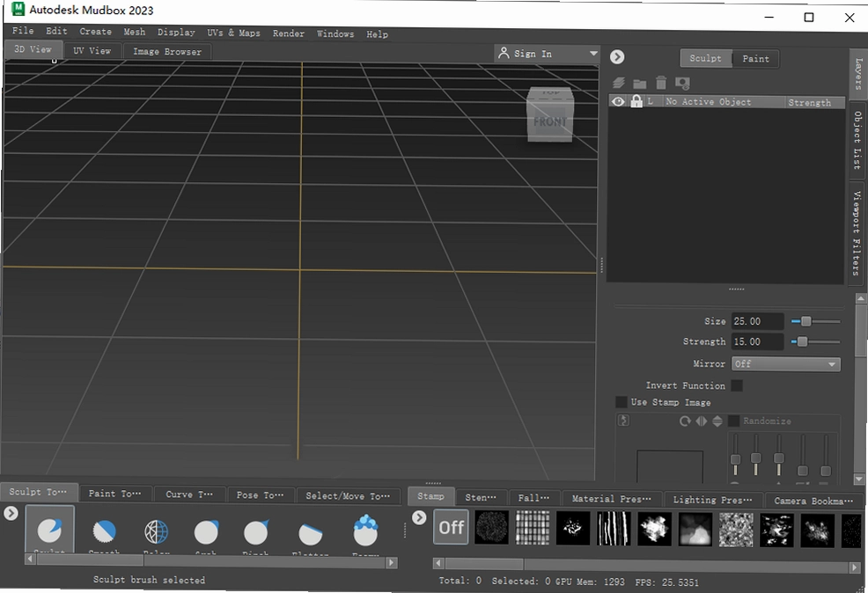
Task: Click the Size value field showing 25.00
Action: coord(757,321)
